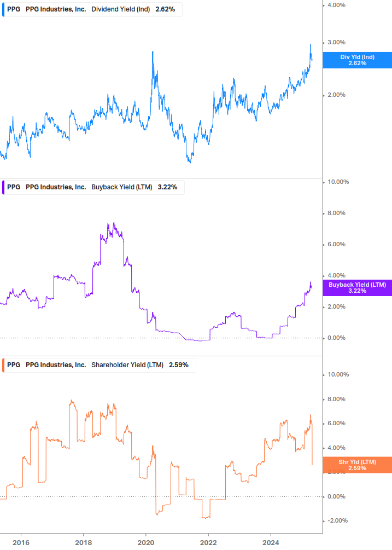Click the 3.00% tick of the dividend yield axis
This screenshot has width=392, height=550.
click(x=336, y=42)
